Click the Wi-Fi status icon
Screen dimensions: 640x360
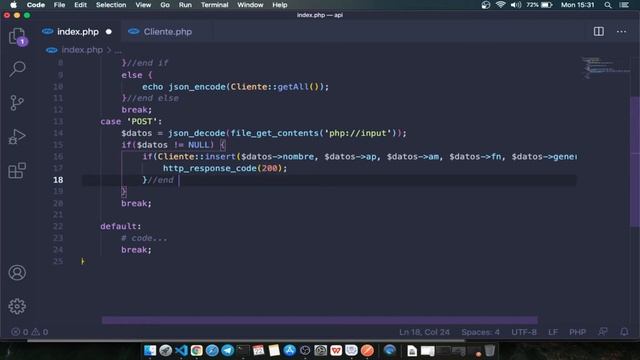point(500,5)
